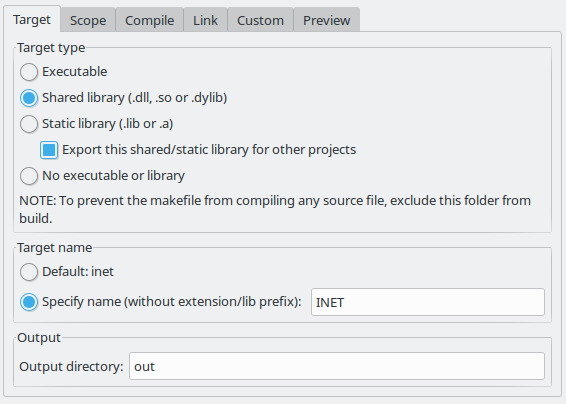This screenshot has width=566, height=404.
Task: Click the NOTE text about makefile
Action: point(275,209)
